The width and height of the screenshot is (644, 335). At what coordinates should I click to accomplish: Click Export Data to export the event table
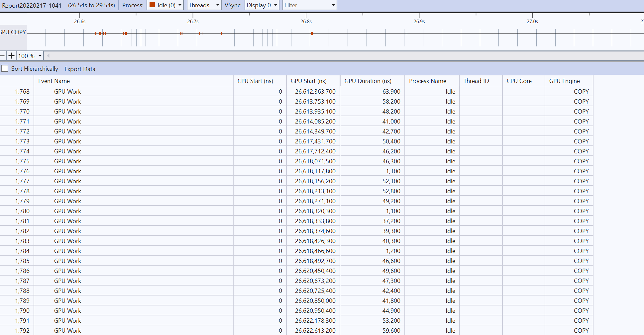(x=79, y=69)
